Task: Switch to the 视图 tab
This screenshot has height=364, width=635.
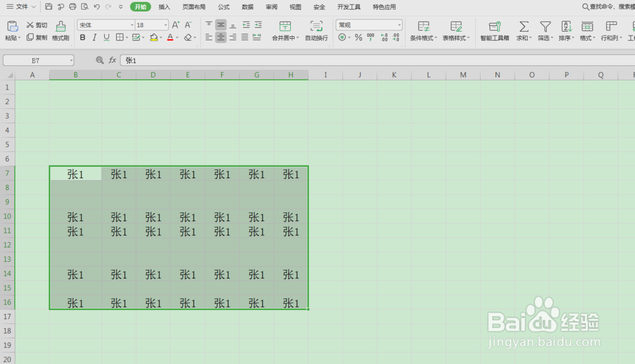Action: point(295,7)
